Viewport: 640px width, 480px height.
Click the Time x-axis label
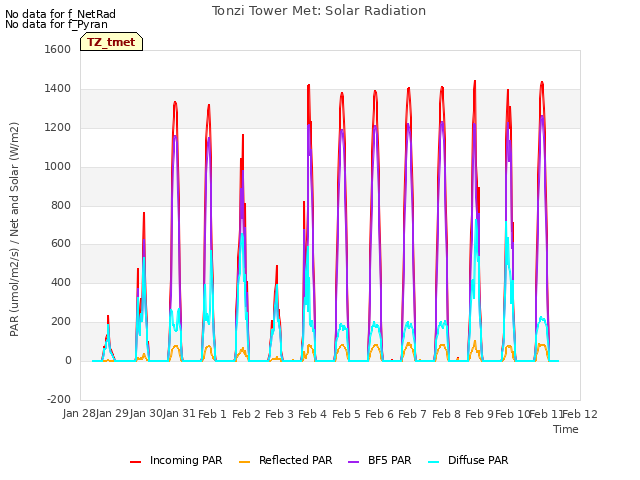click(x=566, y=429)
